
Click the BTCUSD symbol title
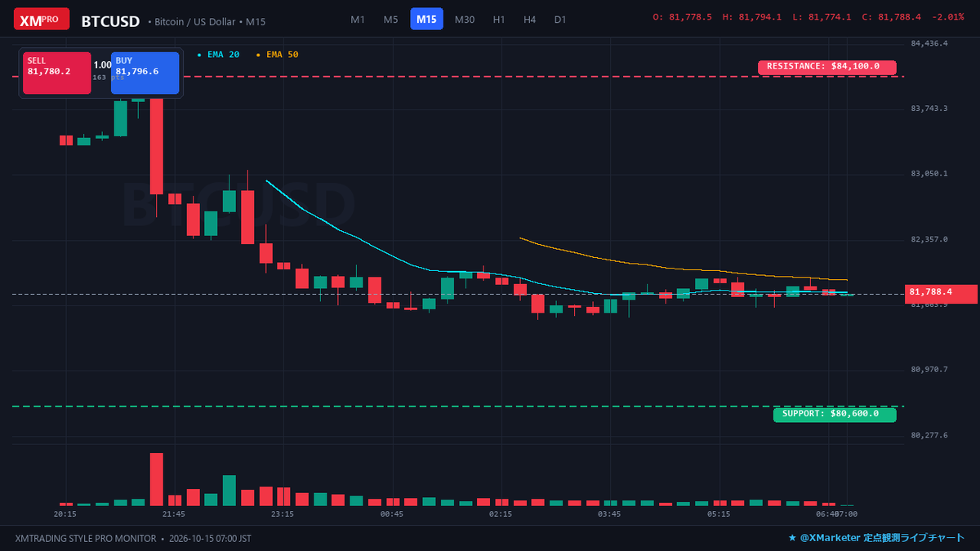coord(110,21)
